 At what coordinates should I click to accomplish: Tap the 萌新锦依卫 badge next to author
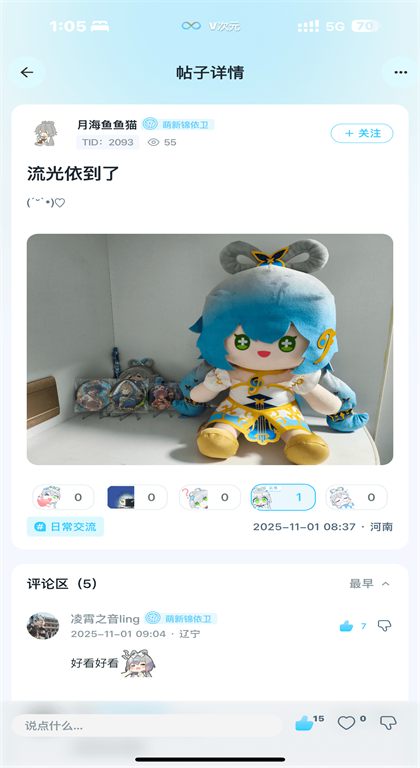click(x=178, y=124)
